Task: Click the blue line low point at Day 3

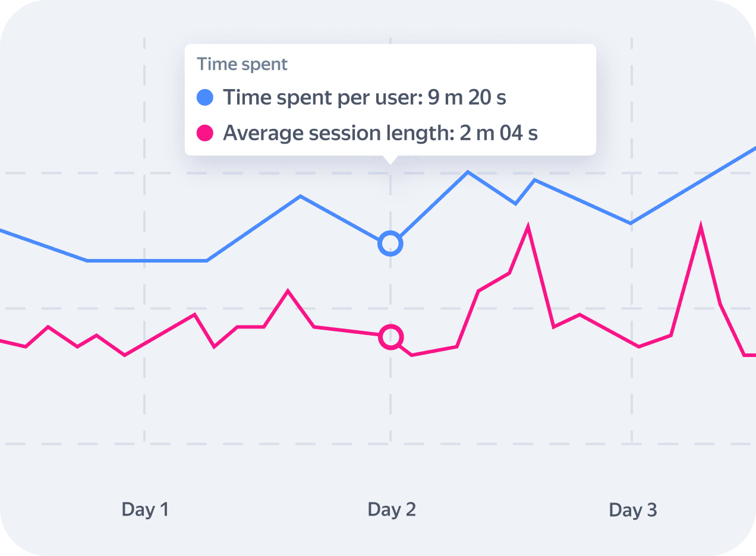Action: tap(631, 223)
